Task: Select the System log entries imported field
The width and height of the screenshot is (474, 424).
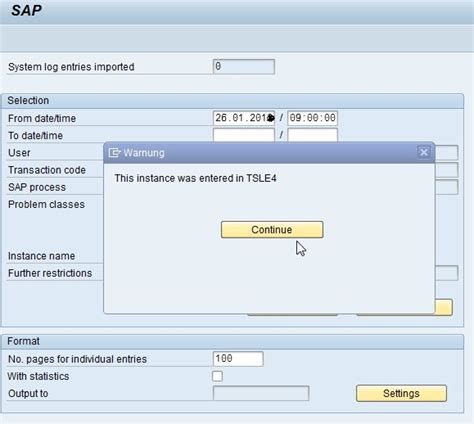Action: click(244, 66)
